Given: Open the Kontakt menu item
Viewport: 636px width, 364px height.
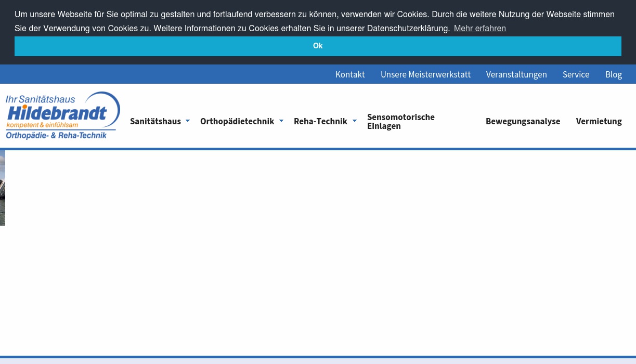Looking at the screenshot, I should coord(350,74).
